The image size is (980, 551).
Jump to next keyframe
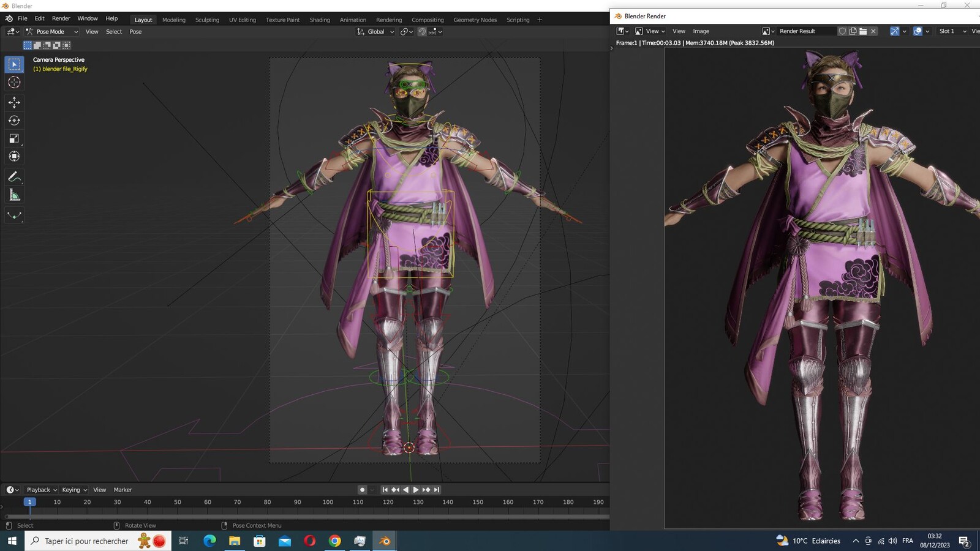[x=426, y=490]
